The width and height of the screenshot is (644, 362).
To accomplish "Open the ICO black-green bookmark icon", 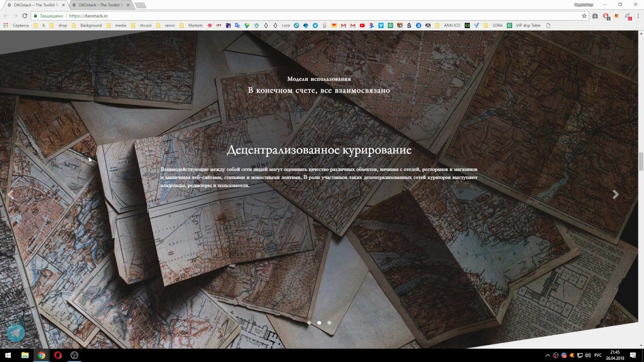I will pos(467,25).
